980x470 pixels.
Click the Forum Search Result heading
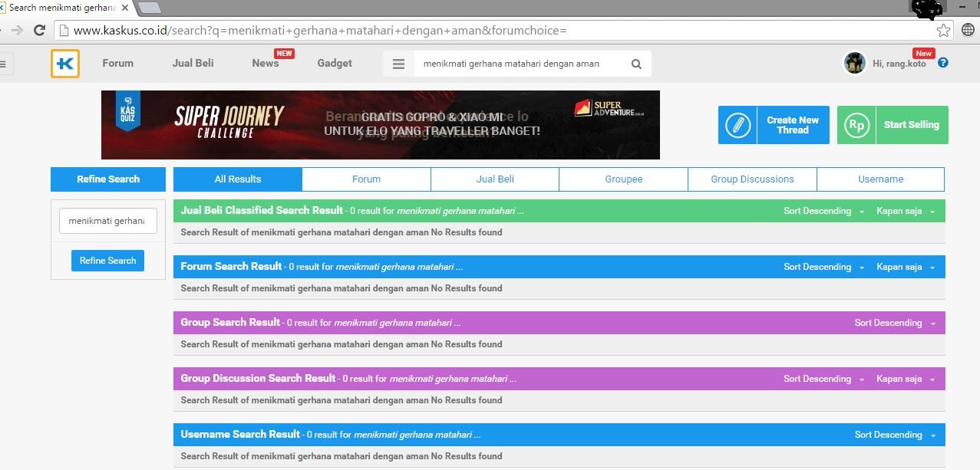[231, 266]
